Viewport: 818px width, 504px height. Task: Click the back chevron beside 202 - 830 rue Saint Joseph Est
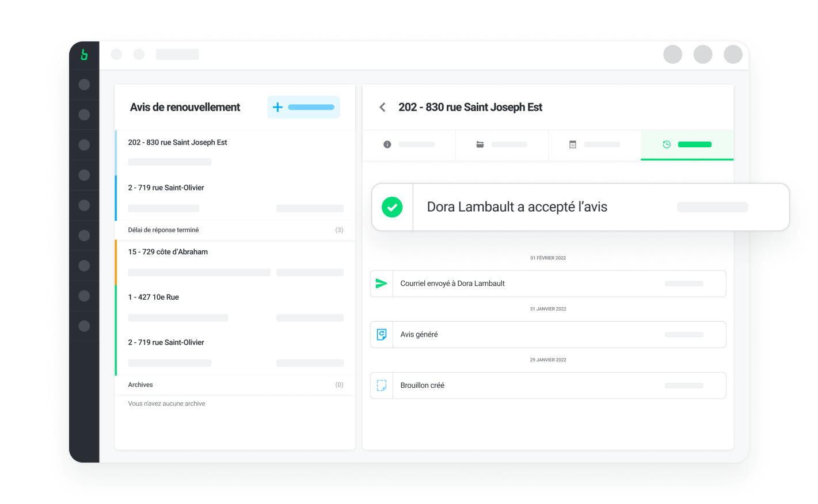click(x=382, y=108)
